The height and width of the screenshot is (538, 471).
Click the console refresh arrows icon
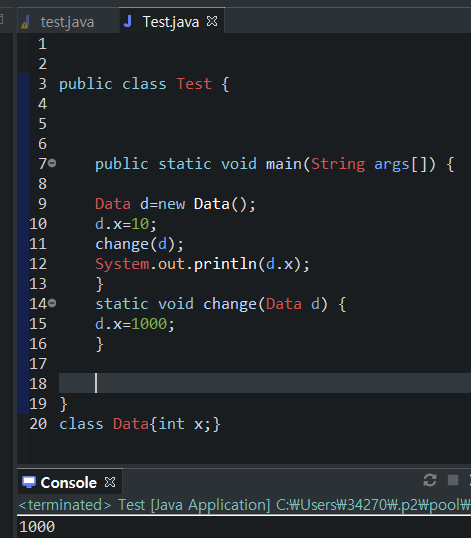click(x=430, y=480)
